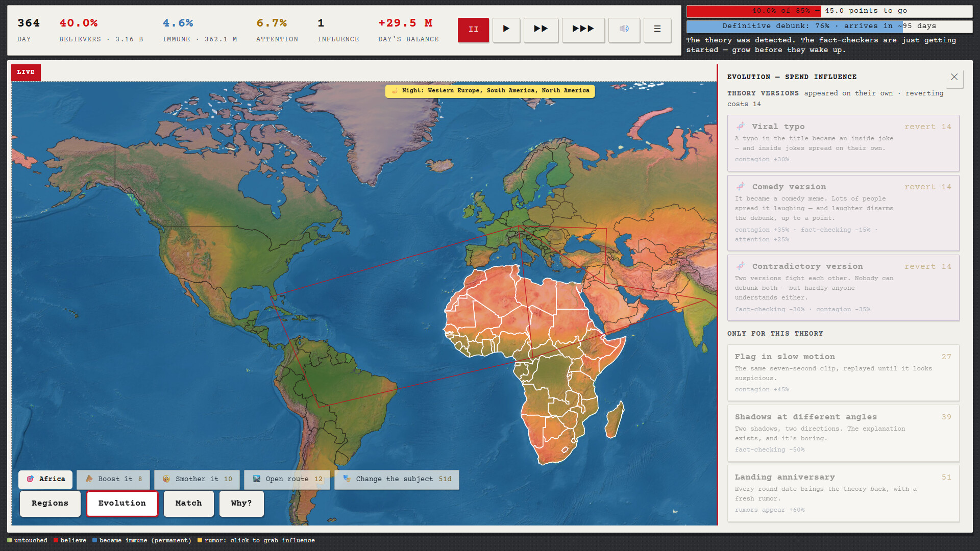Screen dimensions: 980x551
Task: Open the hamburger menu
Action: (657, 30)
